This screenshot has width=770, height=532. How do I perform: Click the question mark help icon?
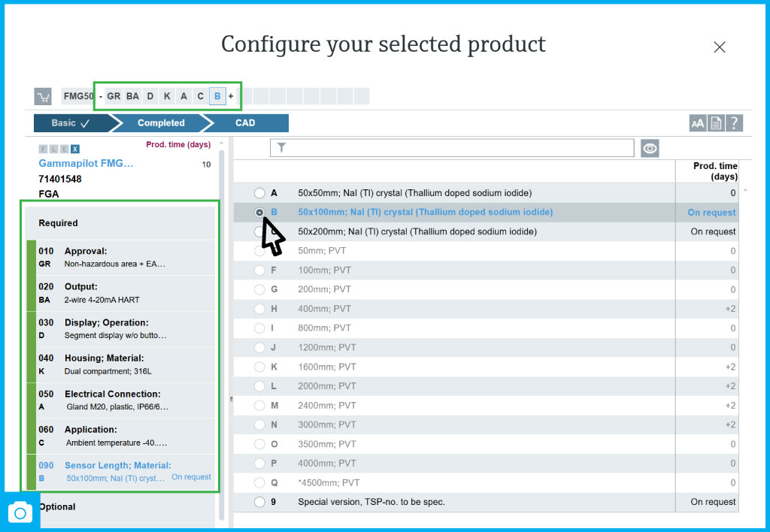click(x=735, y=123)
